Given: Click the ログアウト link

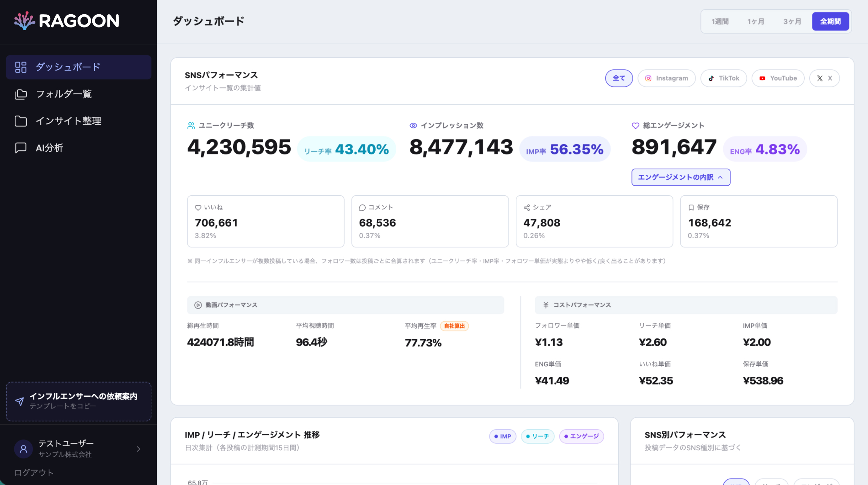Looking at the screenshot, I should 34,473.
